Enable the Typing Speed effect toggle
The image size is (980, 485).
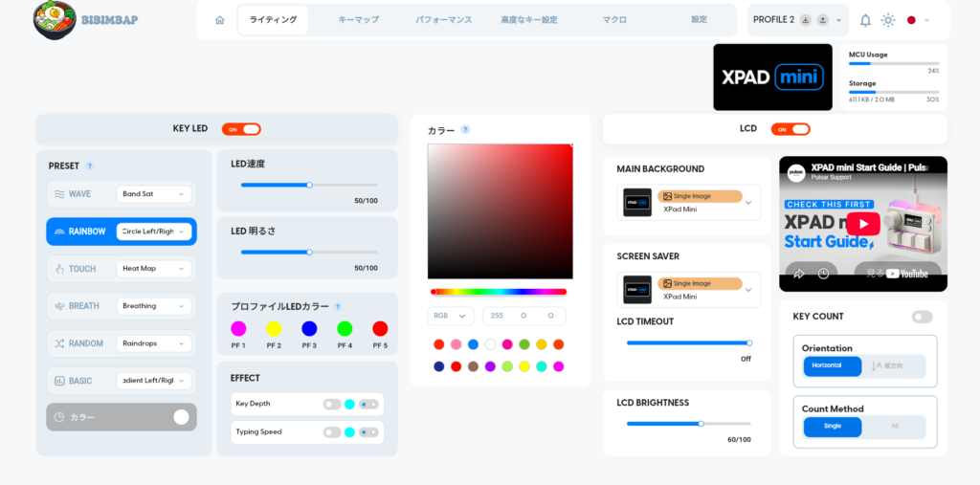[332, 432]
